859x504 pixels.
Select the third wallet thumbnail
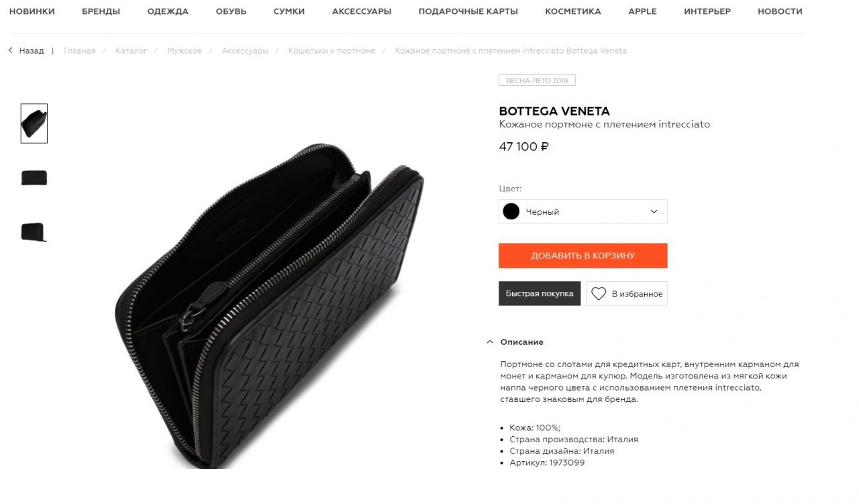click(34, 232)
